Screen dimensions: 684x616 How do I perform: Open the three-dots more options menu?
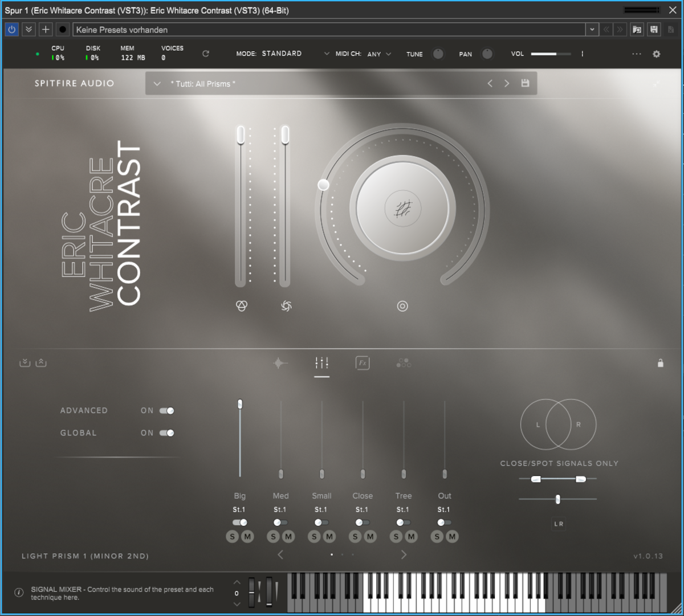[637, 54]
